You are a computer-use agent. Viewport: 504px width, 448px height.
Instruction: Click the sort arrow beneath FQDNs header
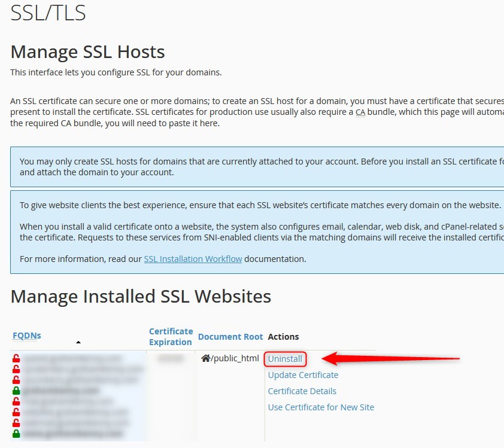[78, 342]
